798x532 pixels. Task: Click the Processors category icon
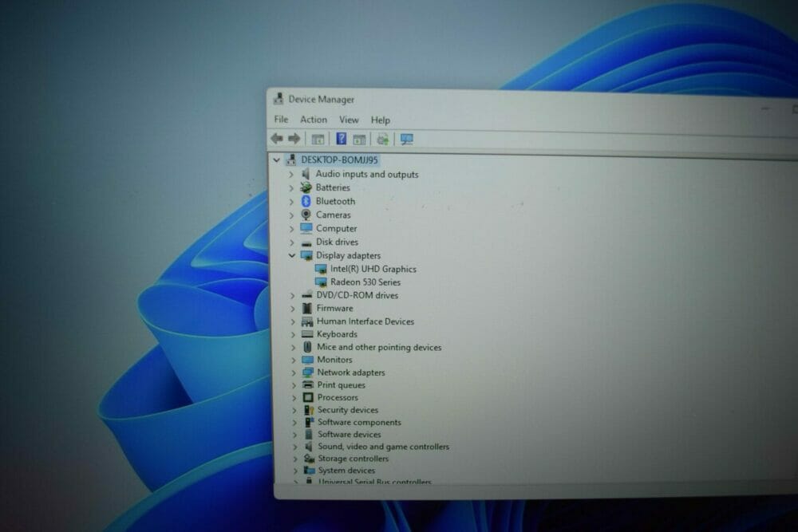click(x=308, y=397)
